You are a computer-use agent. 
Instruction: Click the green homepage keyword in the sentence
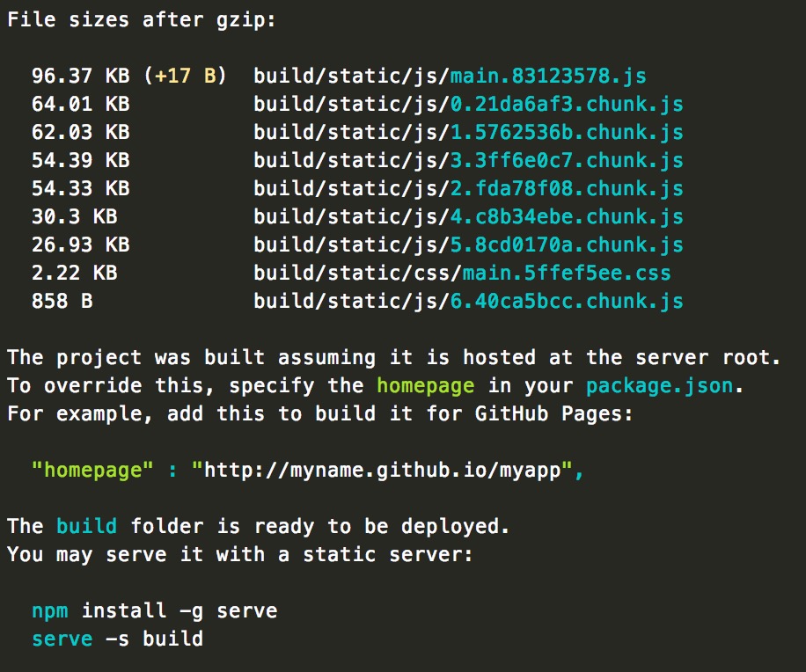426,386
